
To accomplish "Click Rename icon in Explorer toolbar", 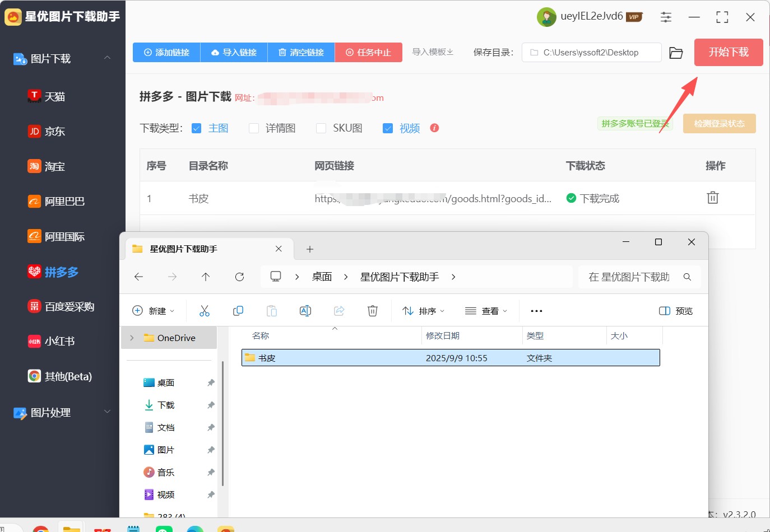I will [x=305, y=311].
